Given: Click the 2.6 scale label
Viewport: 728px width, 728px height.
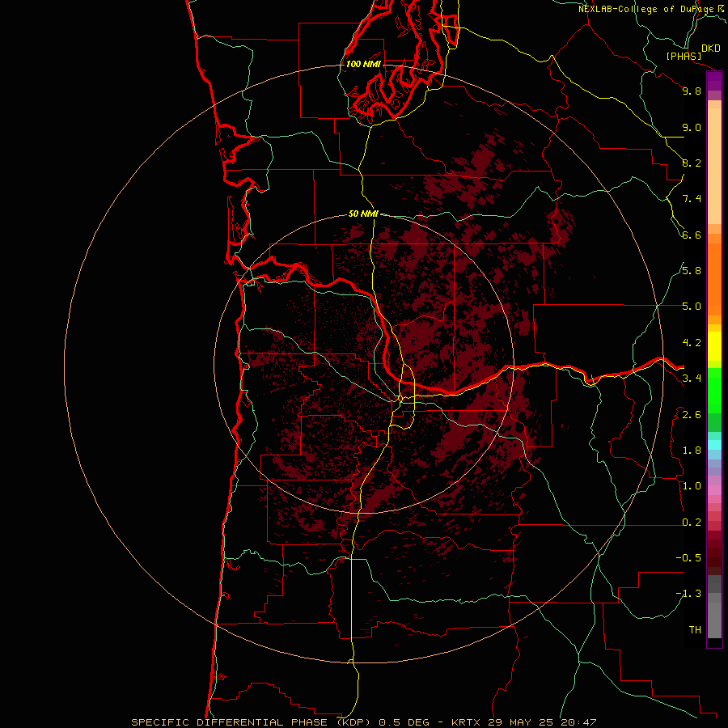Looking at the screenshot, I should click(x=692, y=415).
